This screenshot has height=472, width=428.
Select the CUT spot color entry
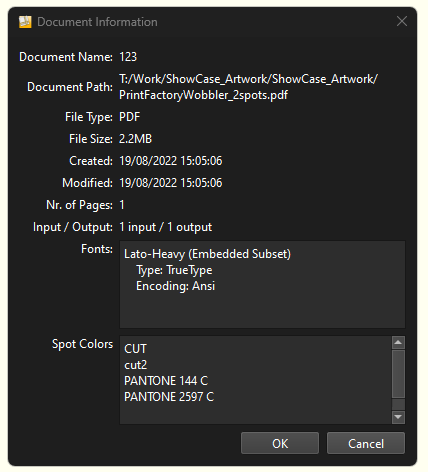(135, 349)
